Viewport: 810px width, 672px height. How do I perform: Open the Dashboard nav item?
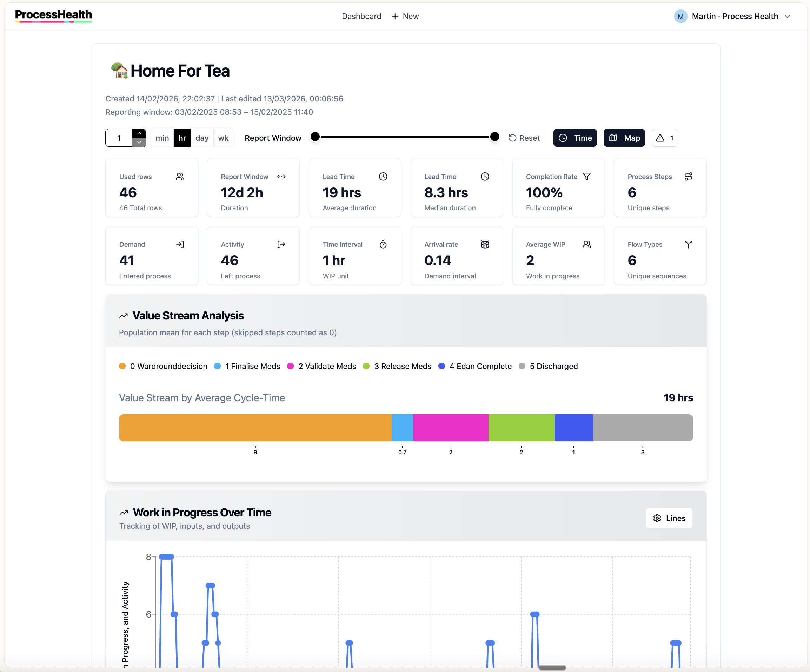coord(361,16)
